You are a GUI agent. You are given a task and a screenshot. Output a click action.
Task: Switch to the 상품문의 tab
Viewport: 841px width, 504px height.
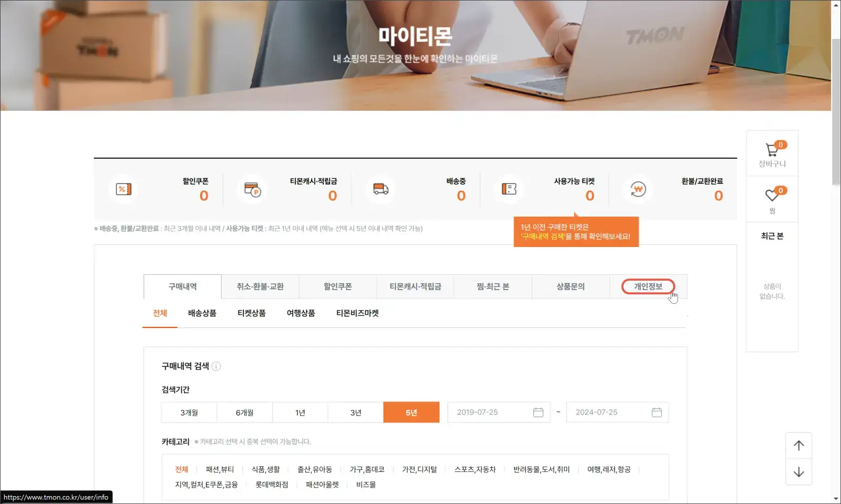click(x=570, y=286)
